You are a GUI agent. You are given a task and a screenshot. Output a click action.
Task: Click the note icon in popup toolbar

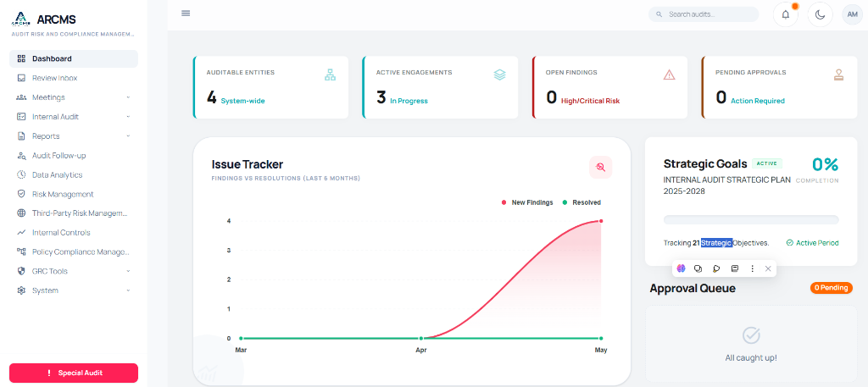[x=735, y=268]
